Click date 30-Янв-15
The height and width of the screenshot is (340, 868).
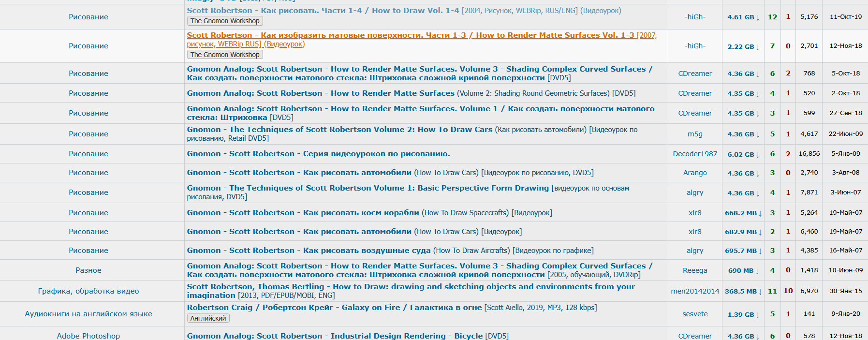[x=846, y=291]
